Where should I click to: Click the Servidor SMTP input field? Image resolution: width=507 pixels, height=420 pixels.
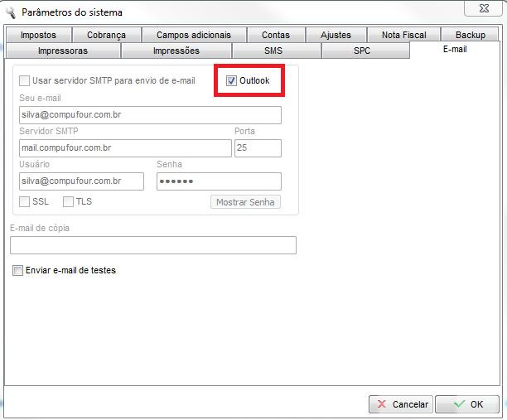click(x=124, y=148)
